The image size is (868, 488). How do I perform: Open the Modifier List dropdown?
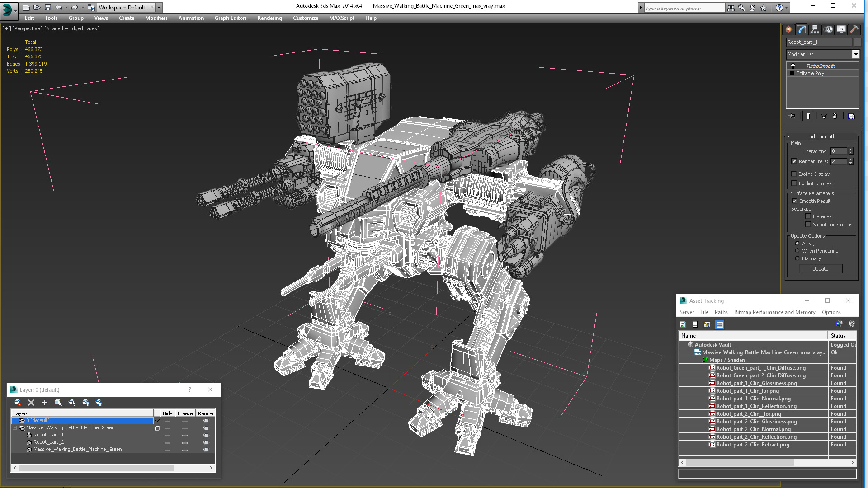pyautogui.click(x=855, y=54)
